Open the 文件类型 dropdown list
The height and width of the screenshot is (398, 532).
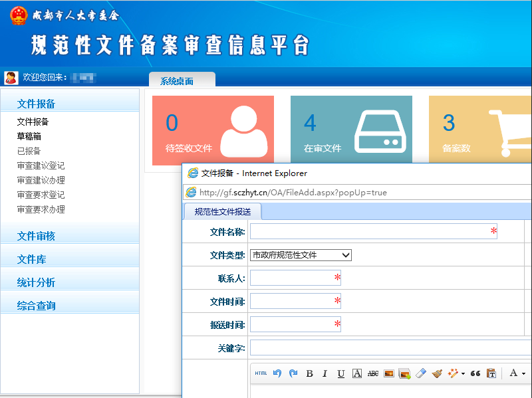(301, 255)
